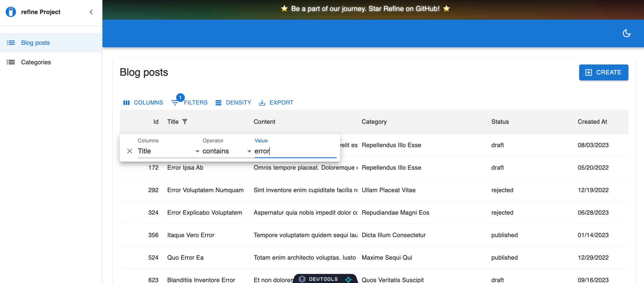Image resolution: width=644 pixels, height=283 pixels.
Task: Collapse the sidebar with the chevron
Action: click(91, 12)
